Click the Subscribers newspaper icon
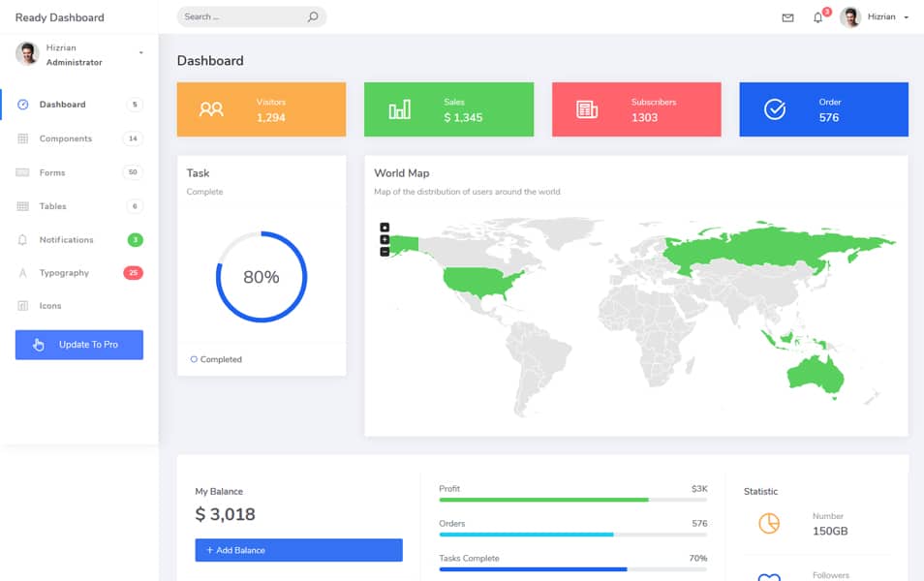The height and width of the screenshot is (581, 924). point(586,108)
